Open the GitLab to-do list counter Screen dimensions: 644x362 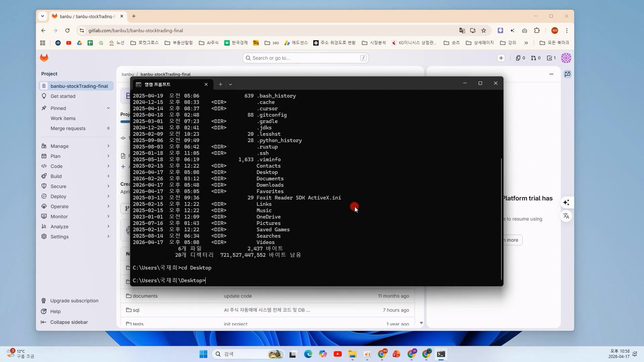(551, 58)
